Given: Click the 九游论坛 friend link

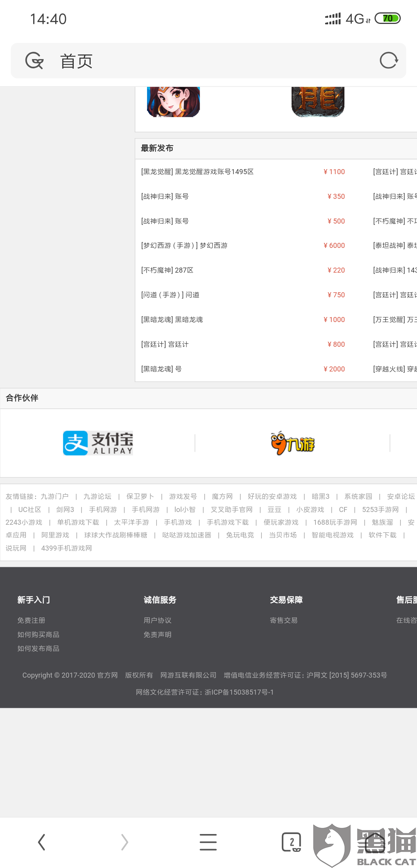Looking at the screenshot, I should pos(97,497).
